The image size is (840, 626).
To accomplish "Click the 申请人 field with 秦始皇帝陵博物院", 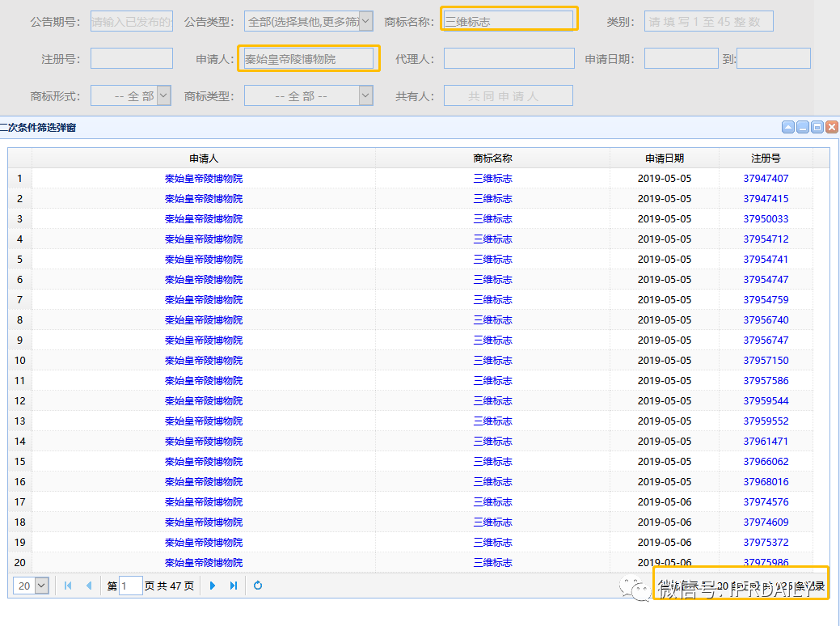I will point(309,58).
